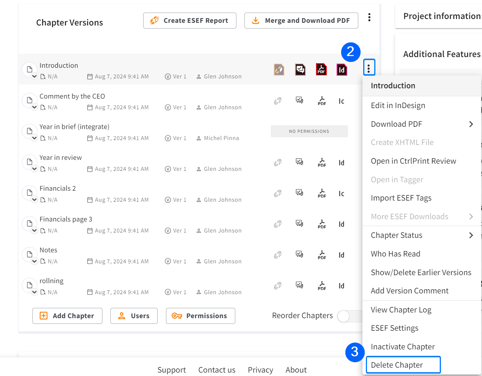Image resolution: width=482 pixels, height=376 pixels.
Task: Open the Support footer link
Action: [x=171, y=370]
